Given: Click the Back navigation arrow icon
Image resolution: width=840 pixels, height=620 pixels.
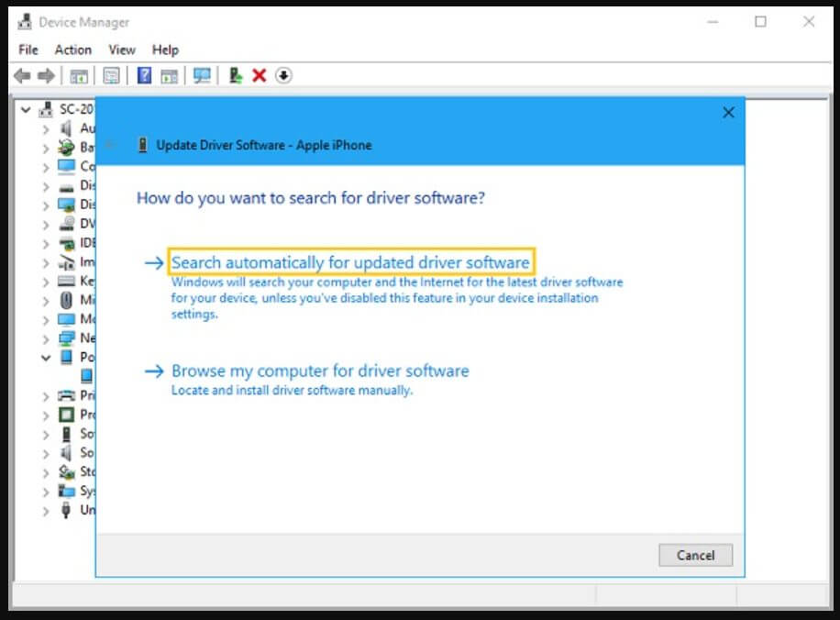Looking at the screenshot, I should click(22, 75).
